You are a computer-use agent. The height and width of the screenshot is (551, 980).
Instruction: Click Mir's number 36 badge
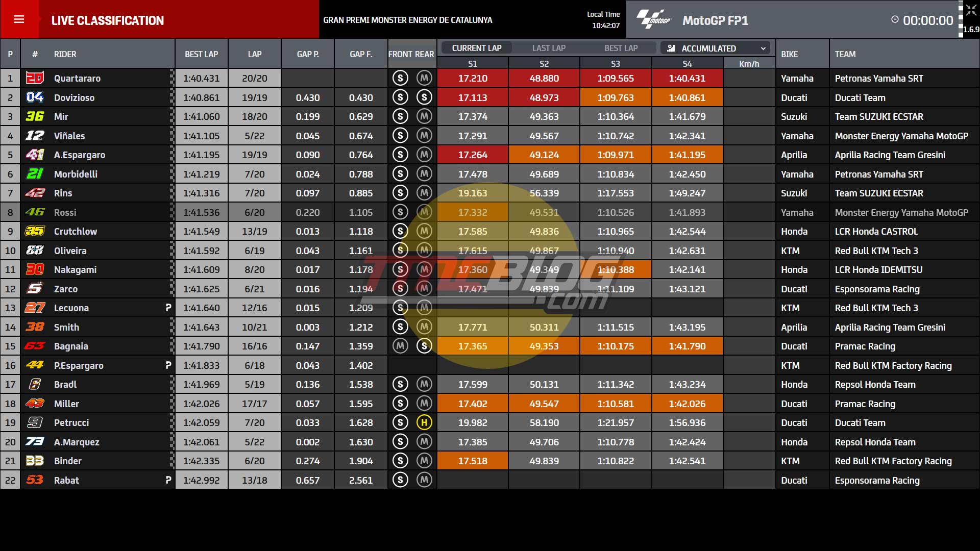35,116
